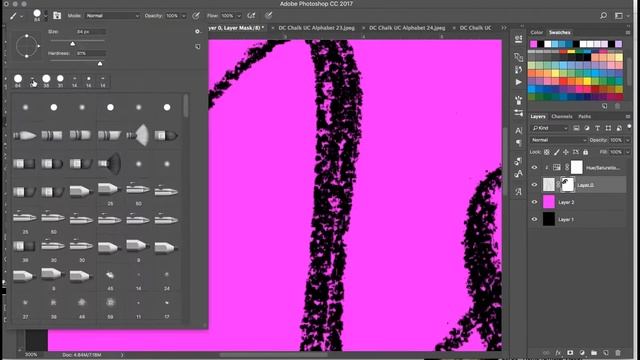The width and height of the screenshot is (640, 360).
Task: Create new brush preset from this brush
Action: pyautogui.click(x=198, y=47)
